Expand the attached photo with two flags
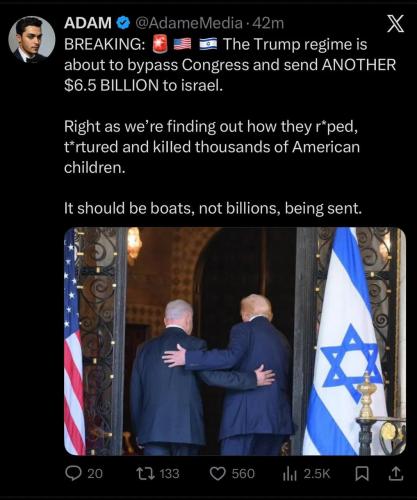The height and width of the screenshot is (500, 417). click(235, 341)
